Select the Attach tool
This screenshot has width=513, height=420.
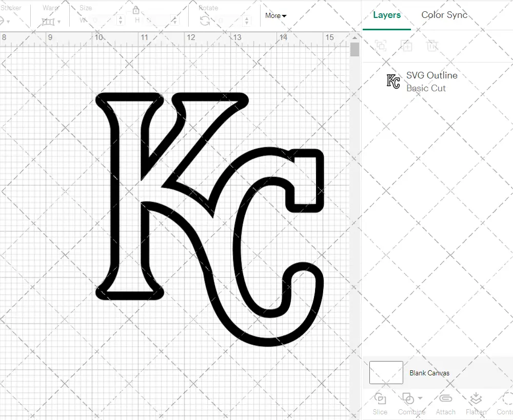click(x=445, y=399)
